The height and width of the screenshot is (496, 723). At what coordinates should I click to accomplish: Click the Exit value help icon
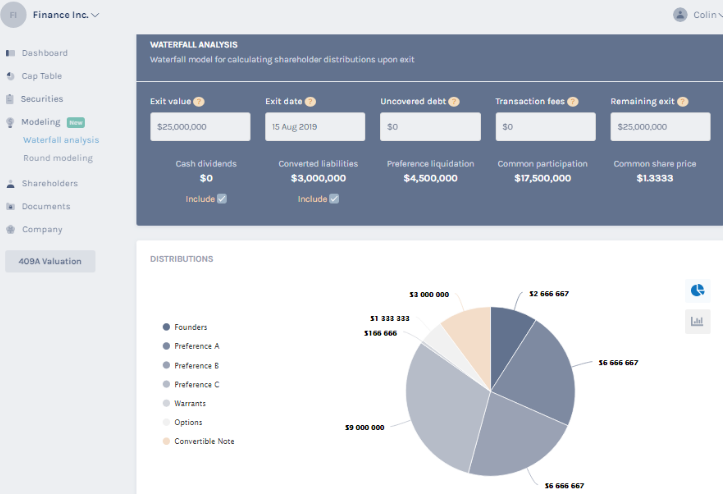199,102
